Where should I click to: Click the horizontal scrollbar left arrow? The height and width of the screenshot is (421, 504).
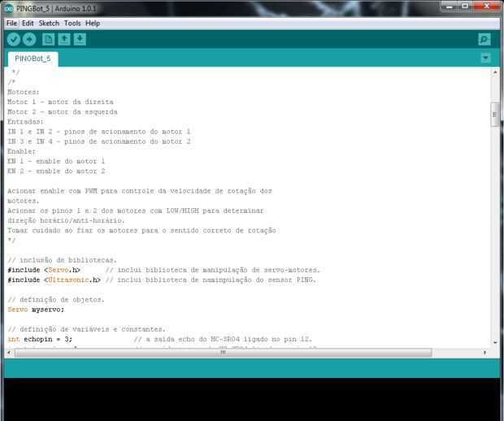9,353
